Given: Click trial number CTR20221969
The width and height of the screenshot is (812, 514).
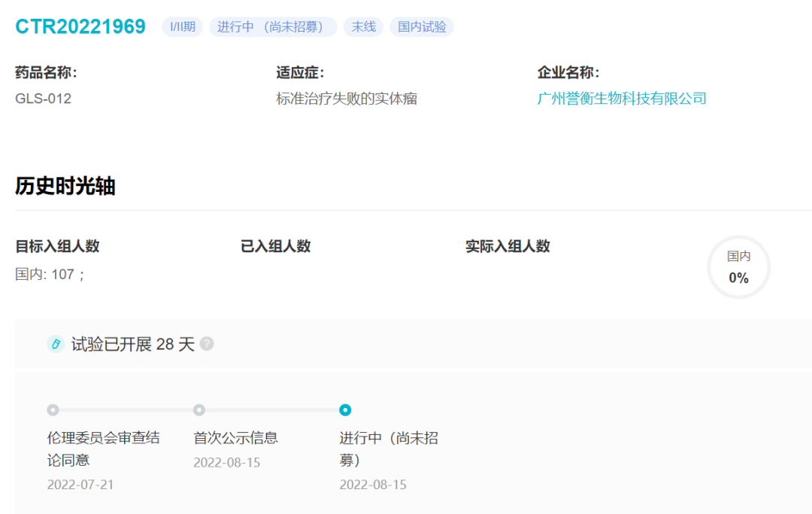Looking at the screenshot, I should click(80, 26).
